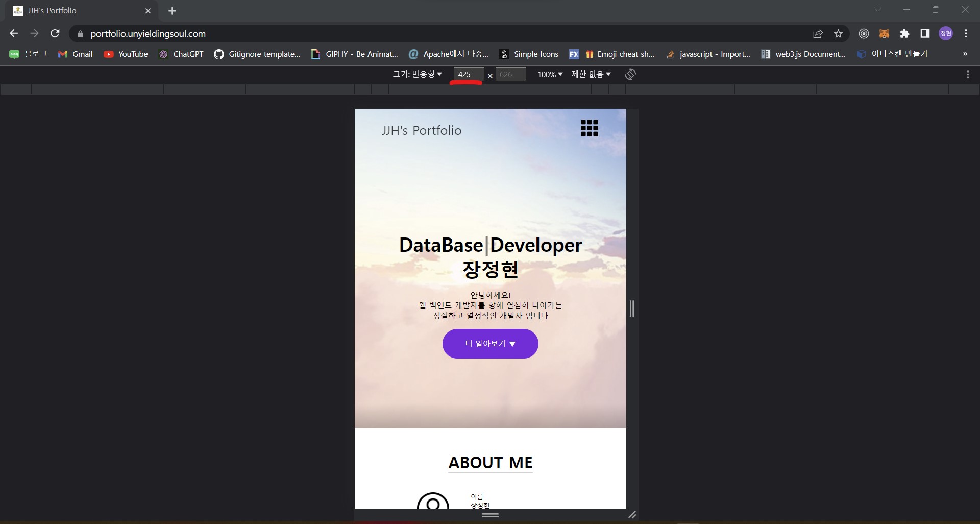Reload the portfolio page

(55, 34)
